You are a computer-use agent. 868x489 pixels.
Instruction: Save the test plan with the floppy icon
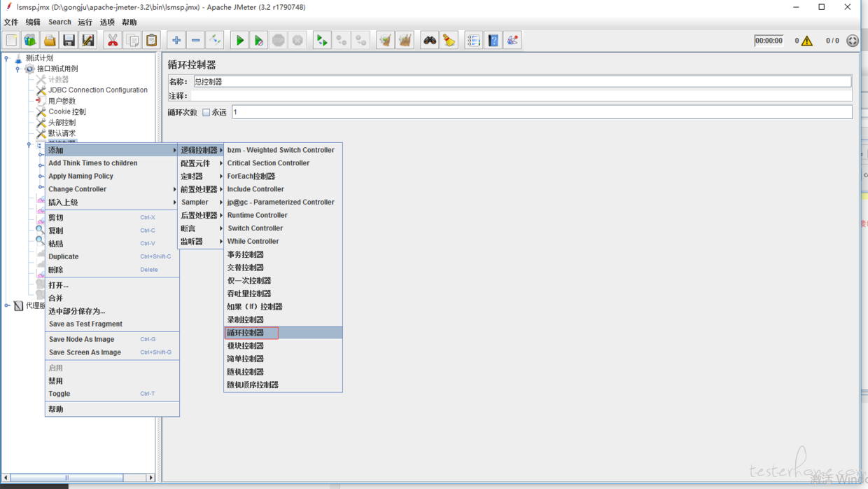click(x=69, y=41)
